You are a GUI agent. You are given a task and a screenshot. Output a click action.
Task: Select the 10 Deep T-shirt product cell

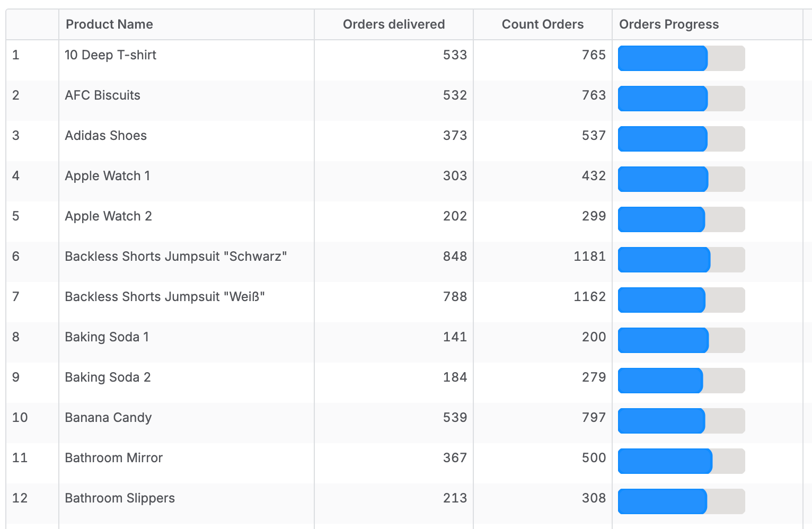point(186,60)
